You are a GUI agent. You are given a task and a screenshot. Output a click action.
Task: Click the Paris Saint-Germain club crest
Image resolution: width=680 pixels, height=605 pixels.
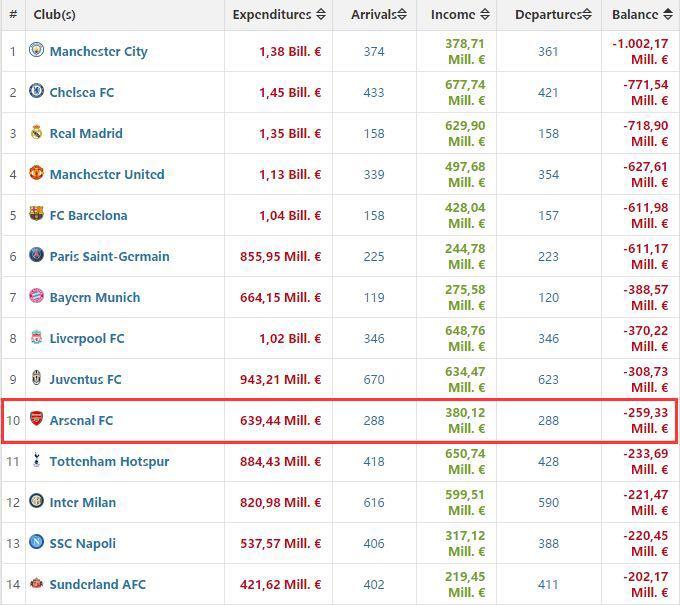tap(37, 256)
